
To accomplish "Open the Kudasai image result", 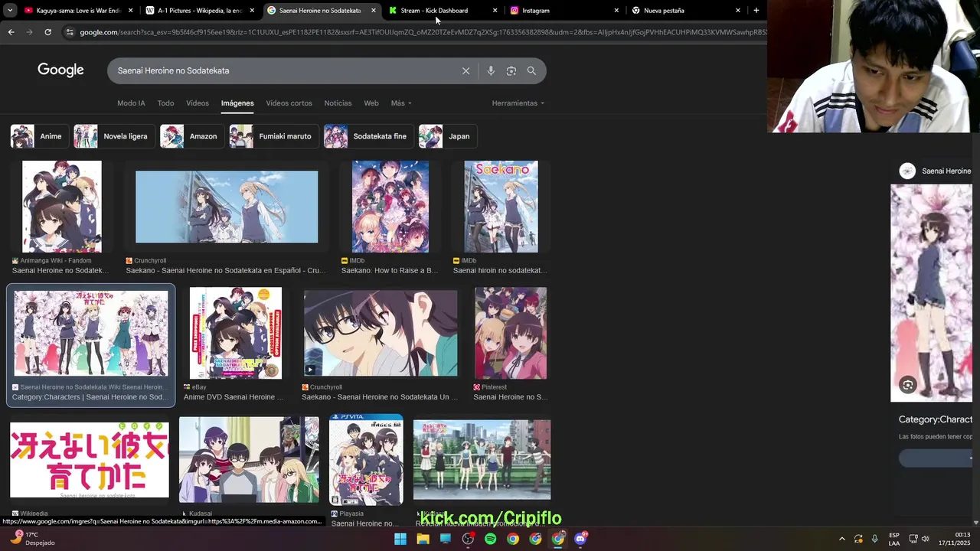I will point(249,459).
